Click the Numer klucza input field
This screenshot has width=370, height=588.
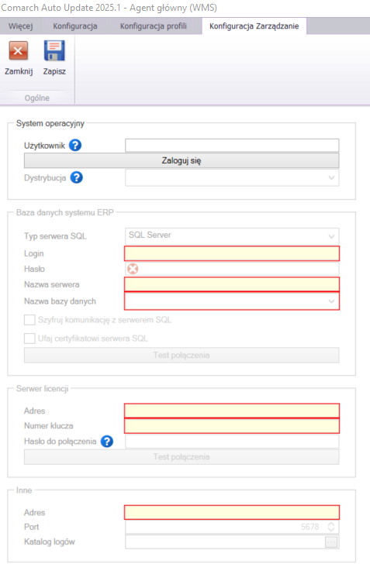tap(232, 425)
